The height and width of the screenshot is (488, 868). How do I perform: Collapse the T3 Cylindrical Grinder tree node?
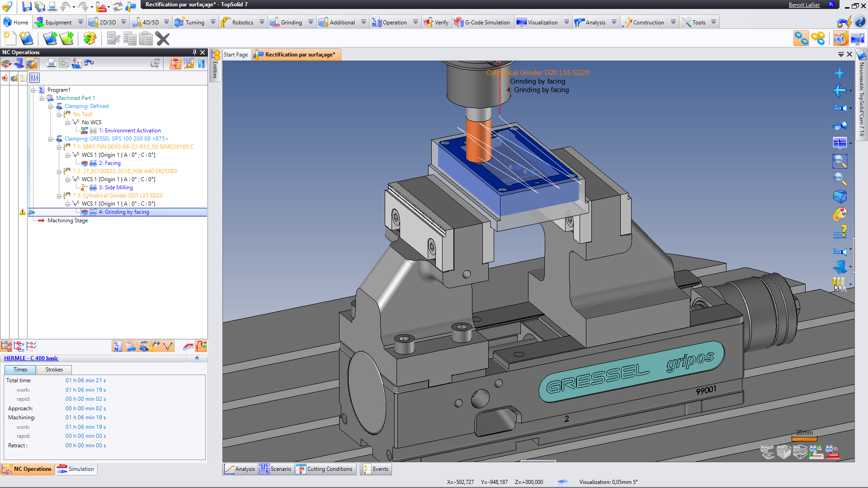tap(59, 196)
